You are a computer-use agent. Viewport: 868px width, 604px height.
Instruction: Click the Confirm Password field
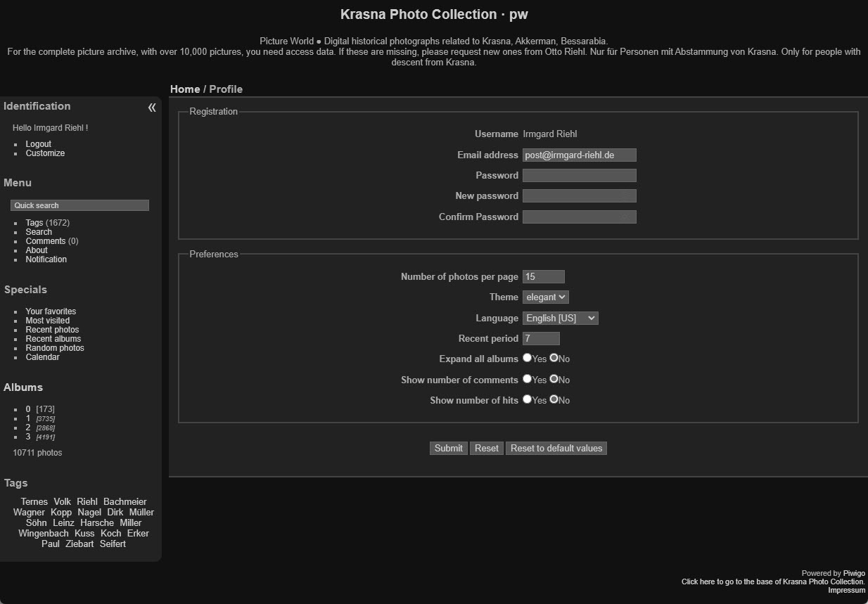tap(580, 217)
